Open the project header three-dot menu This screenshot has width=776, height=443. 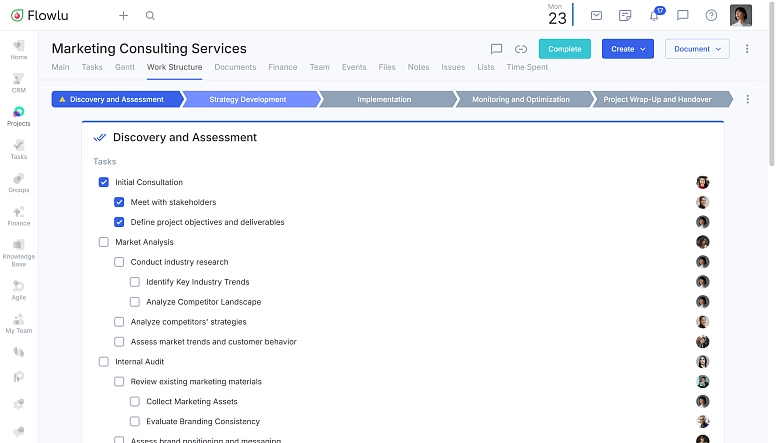pos(747,49)
